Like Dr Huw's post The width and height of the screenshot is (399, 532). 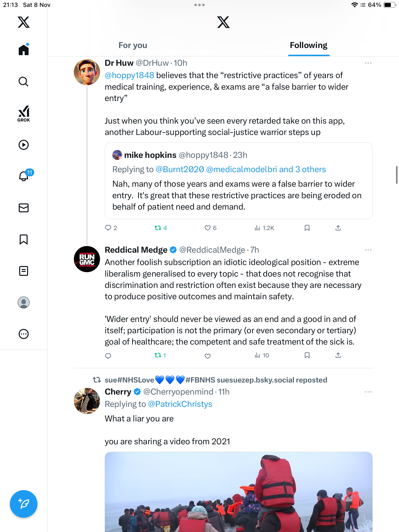(x=208, y=228)
